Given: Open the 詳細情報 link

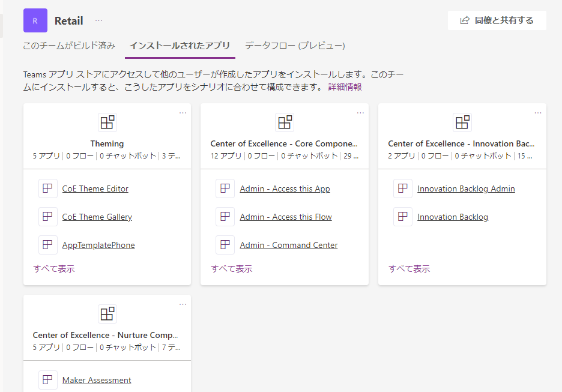Looking at the screenshot, I should tap(345, 87).
